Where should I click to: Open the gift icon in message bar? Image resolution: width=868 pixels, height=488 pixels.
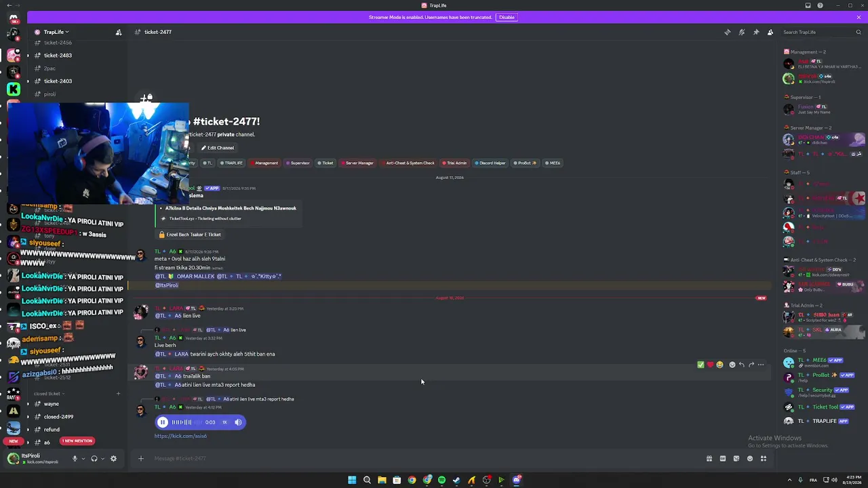[709, 459]
